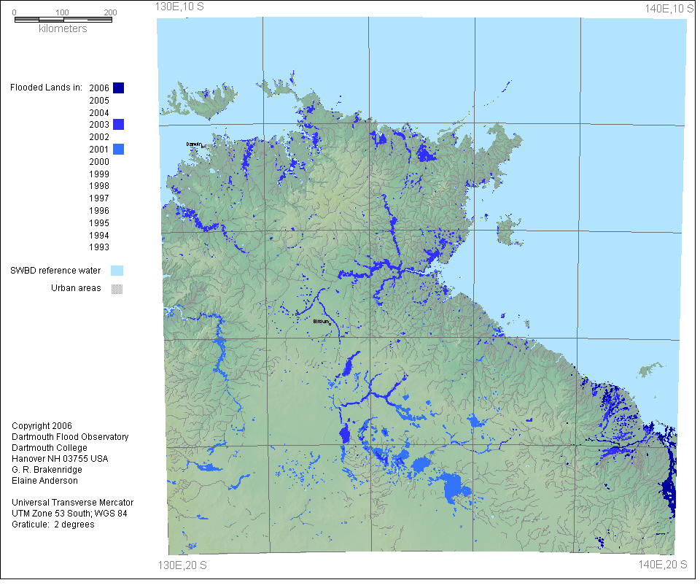Click the 130E,20 S corner coordinate label
The width and height of the screenshot is (700, 588).
(182, 565)
